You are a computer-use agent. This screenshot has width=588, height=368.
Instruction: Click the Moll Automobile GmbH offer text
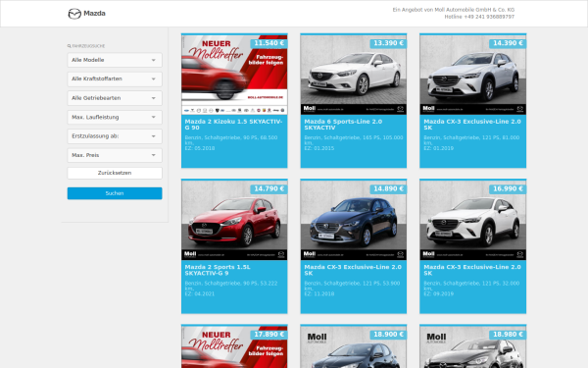click(x=454, y=10)
